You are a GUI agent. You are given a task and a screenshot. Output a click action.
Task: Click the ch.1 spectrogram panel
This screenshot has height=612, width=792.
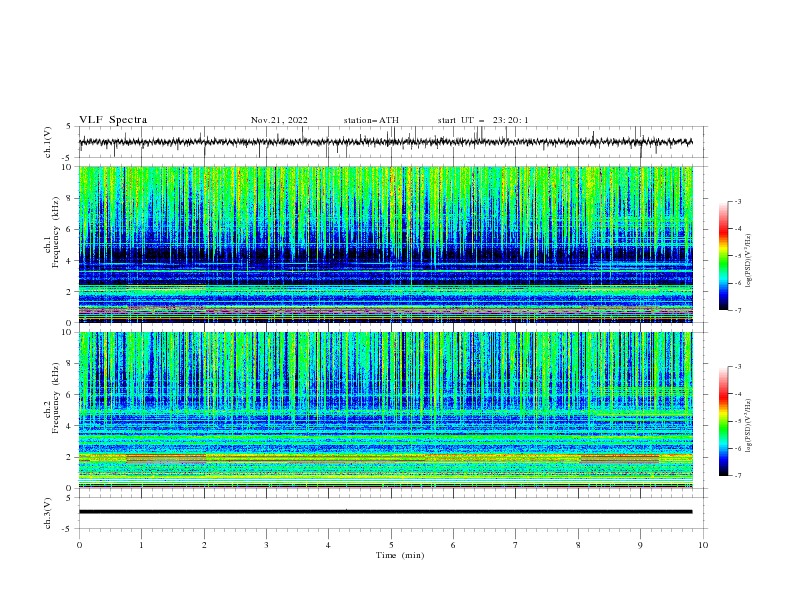click(386, 244)
